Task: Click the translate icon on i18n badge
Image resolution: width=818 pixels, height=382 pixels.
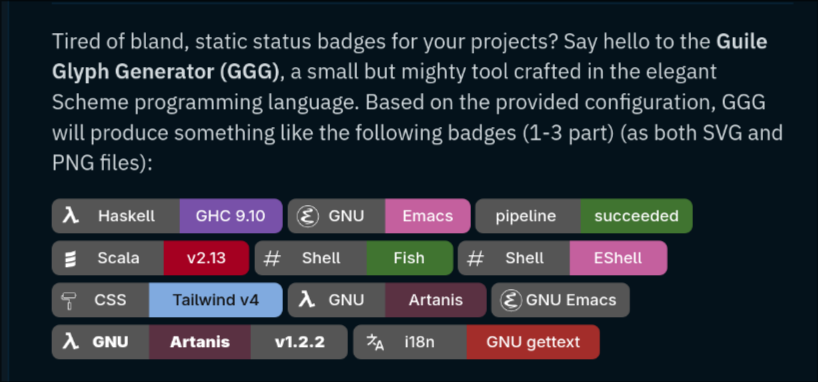Action: pyautogui.click(x=376, y=343)
